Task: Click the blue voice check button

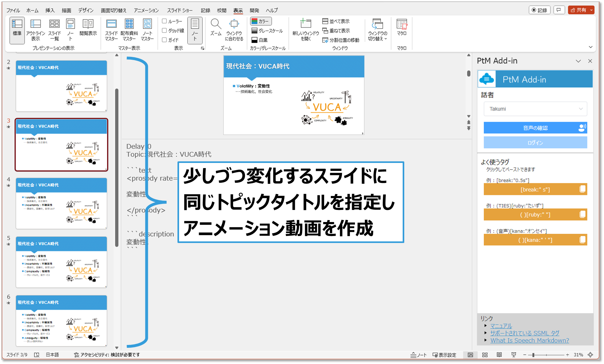Action: click(x=535, y=128)
